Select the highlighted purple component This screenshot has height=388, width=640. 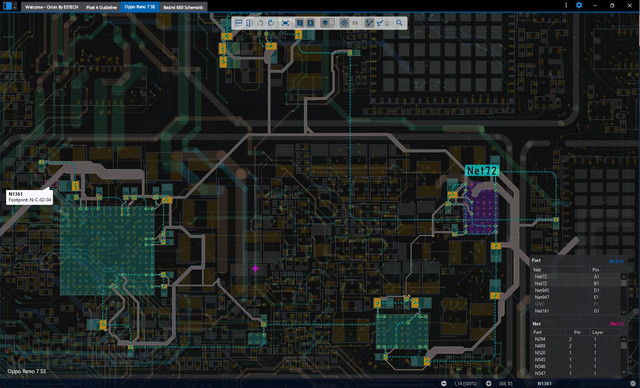[x=481, y=208]
